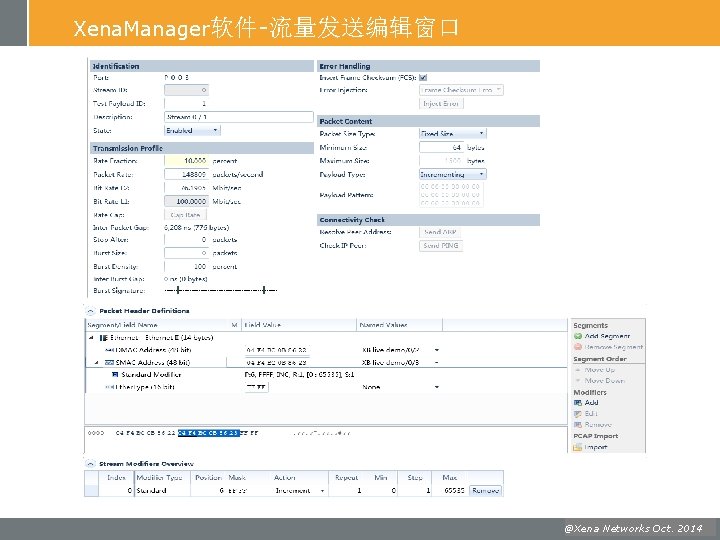Click the highlighted hex bytes in hex dump
The image size is (720, 540).
point(209,433)
